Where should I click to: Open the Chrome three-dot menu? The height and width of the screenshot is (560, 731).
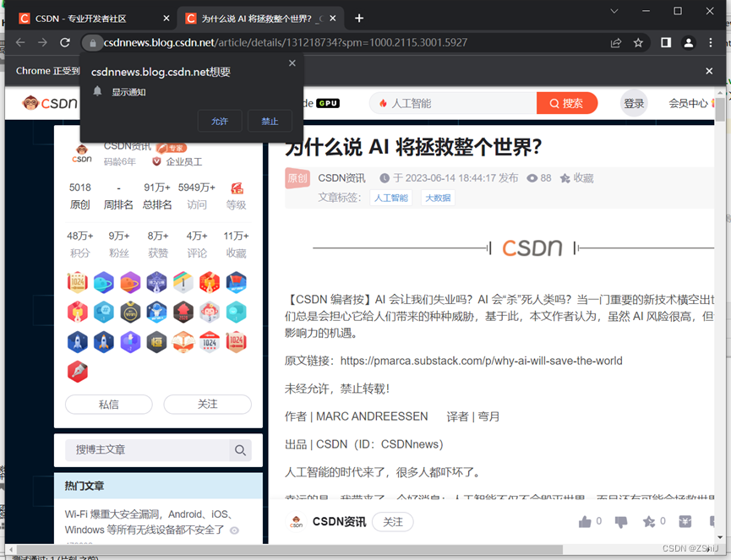[x=710, y=43]
